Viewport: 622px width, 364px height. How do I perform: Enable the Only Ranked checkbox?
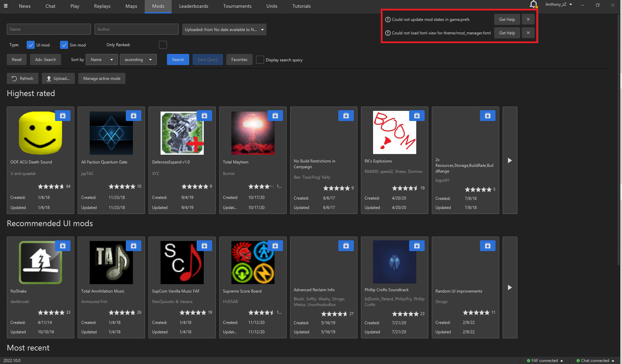163,45
